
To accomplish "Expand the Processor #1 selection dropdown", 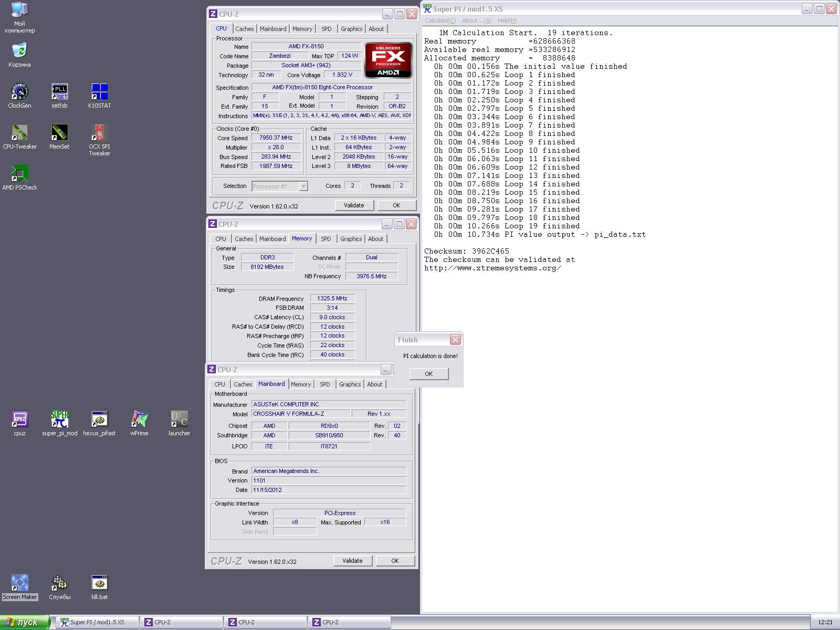I will [303, 186].
